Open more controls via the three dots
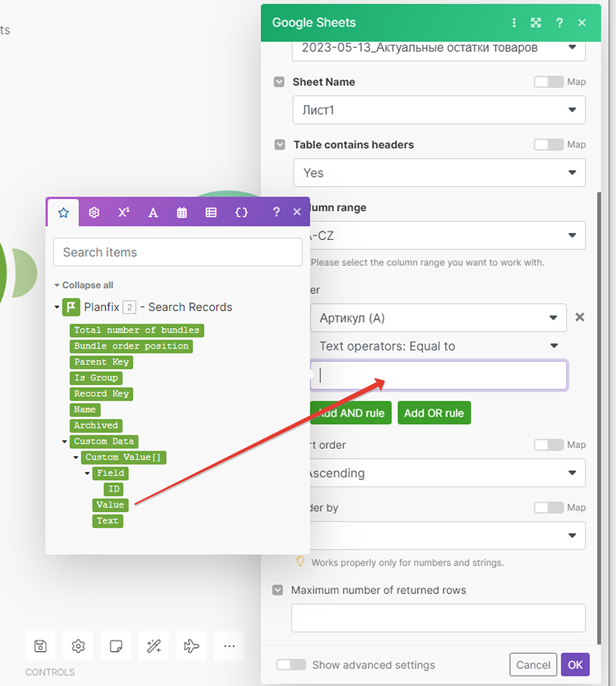This screenshot has height=686, width=616. click(x=229, y=646)
